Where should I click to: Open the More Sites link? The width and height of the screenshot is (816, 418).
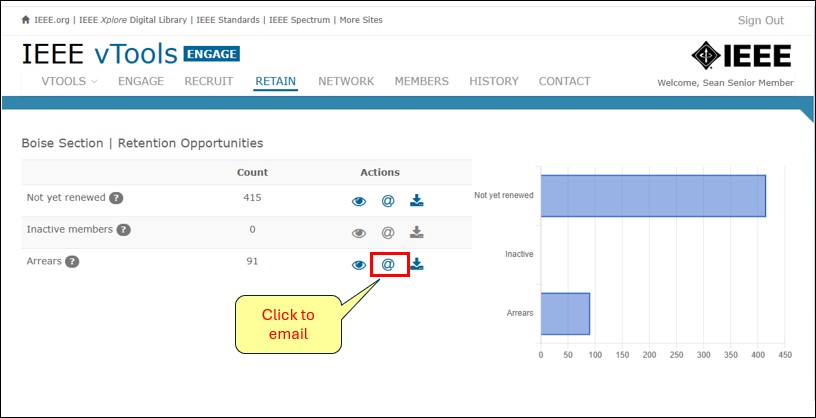click(361, 20)
